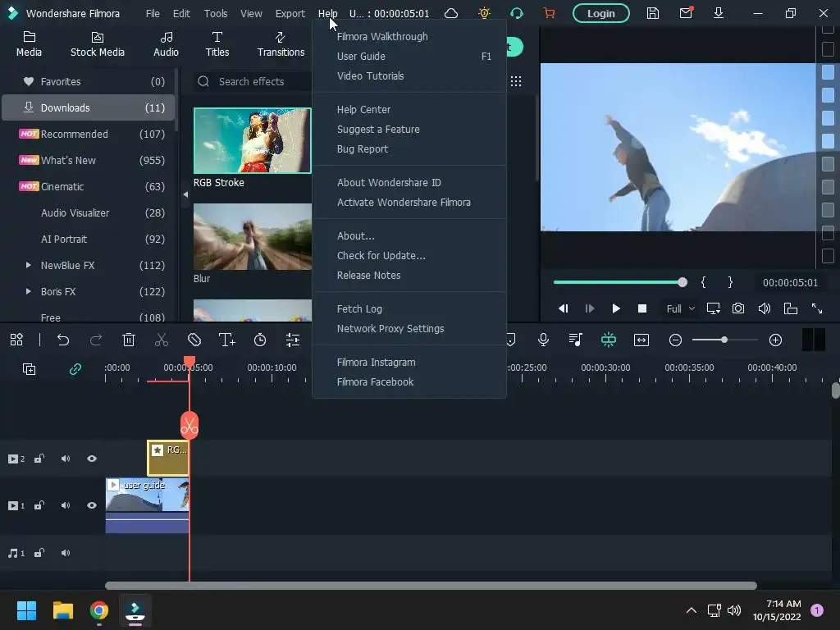Lock the audio track 1
840x630 pixels.
click(39, 553)
